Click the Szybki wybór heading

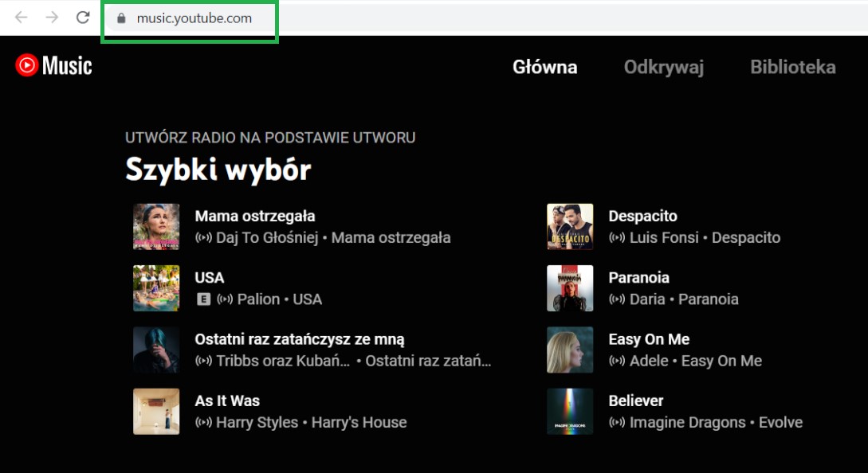[218, 170]
